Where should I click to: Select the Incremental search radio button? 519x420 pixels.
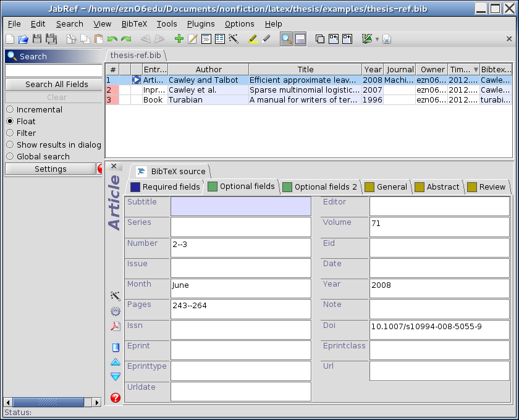coord(10,109)
